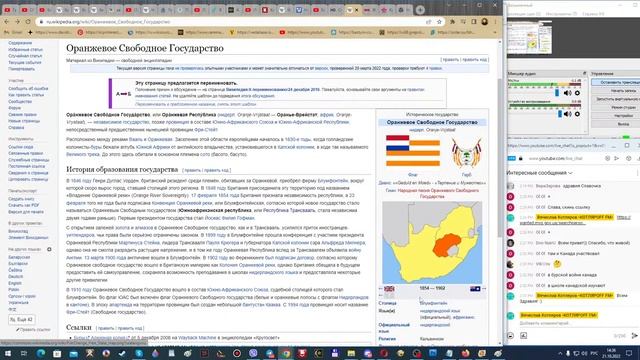Click Studio Mode button in OBS
This screenshot has width=640, height=360.
[x=616, y=107]
